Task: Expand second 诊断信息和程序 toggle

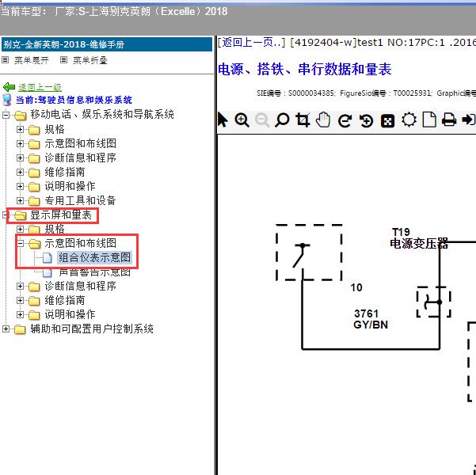Action: tap(20, 286)
